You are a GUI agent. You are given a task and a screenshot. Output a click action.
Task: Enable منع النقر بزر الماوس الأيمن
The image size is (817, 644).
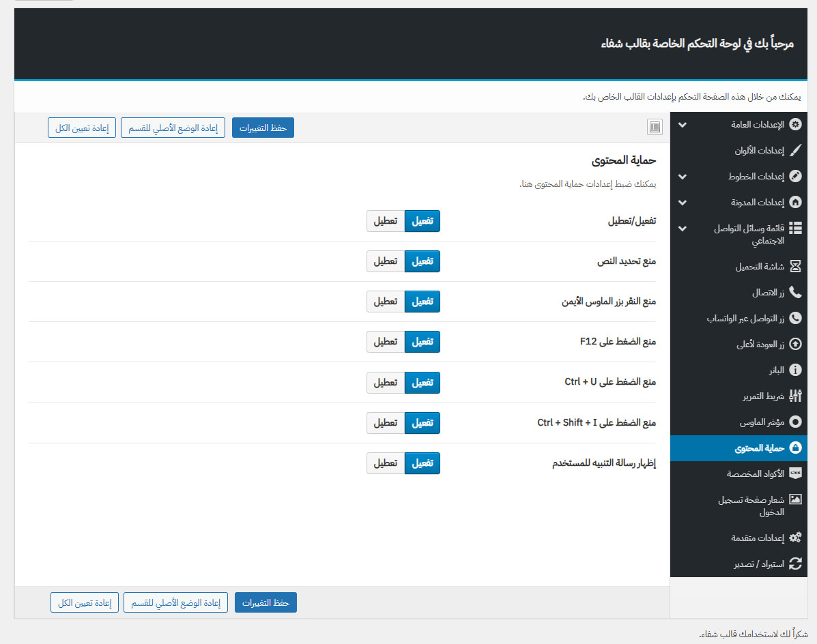click(x=422, y=302)
